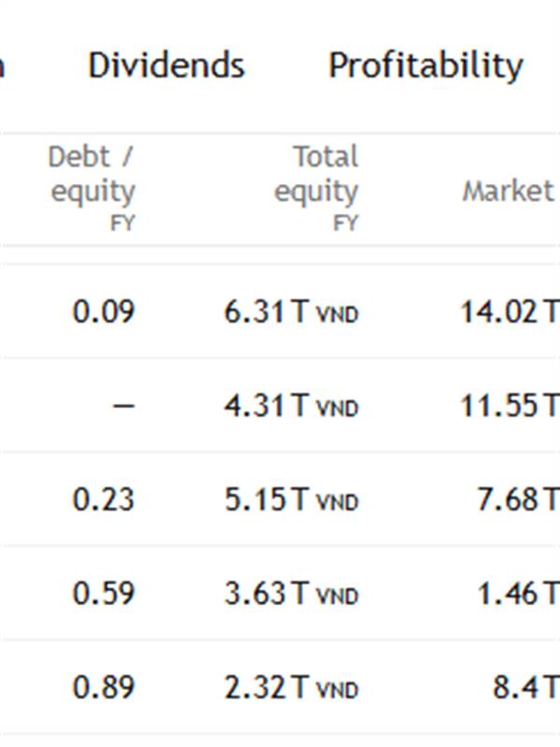Select the 0.09 debt/equity cell
Screen dimensions: 560x747
pos(104,312)
